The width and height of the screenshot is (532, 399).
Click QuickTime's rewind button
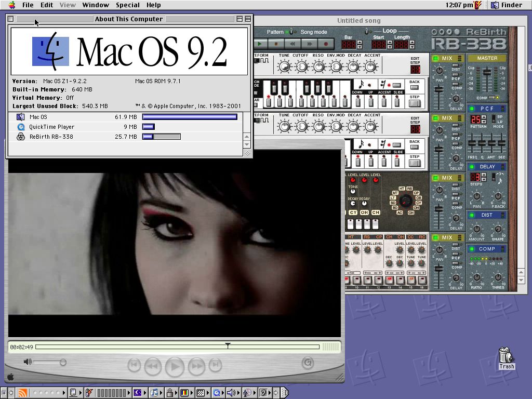pyautogui.click(x=153, y=366)
